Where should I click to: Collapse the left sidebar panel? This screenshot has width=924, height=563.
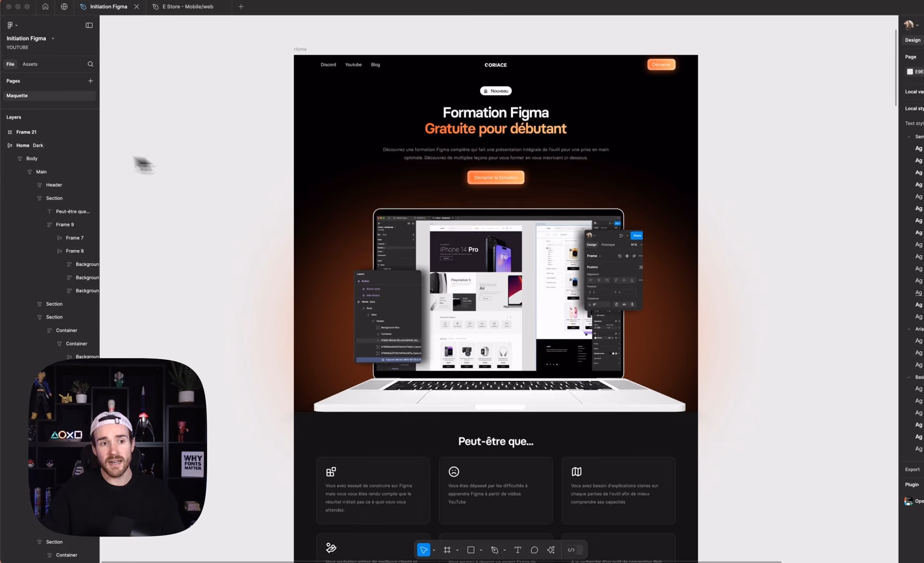coord(89,25)
